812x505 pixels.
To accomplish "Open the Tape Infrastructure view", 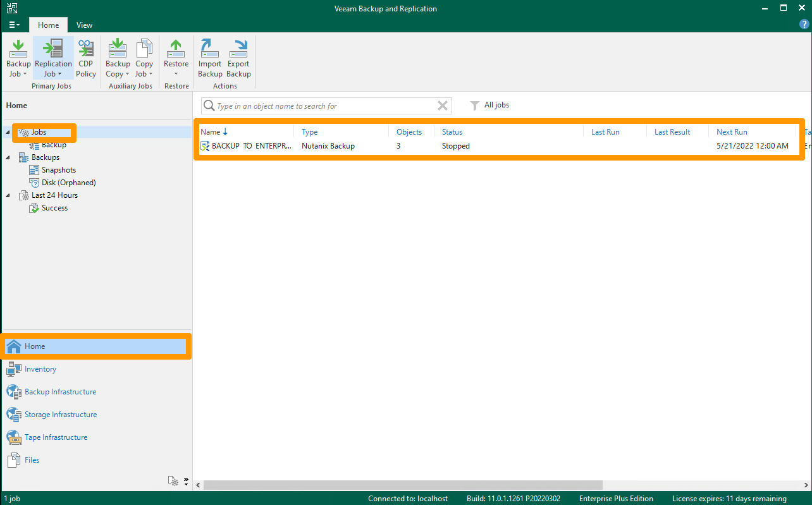I will coord(56,437).
